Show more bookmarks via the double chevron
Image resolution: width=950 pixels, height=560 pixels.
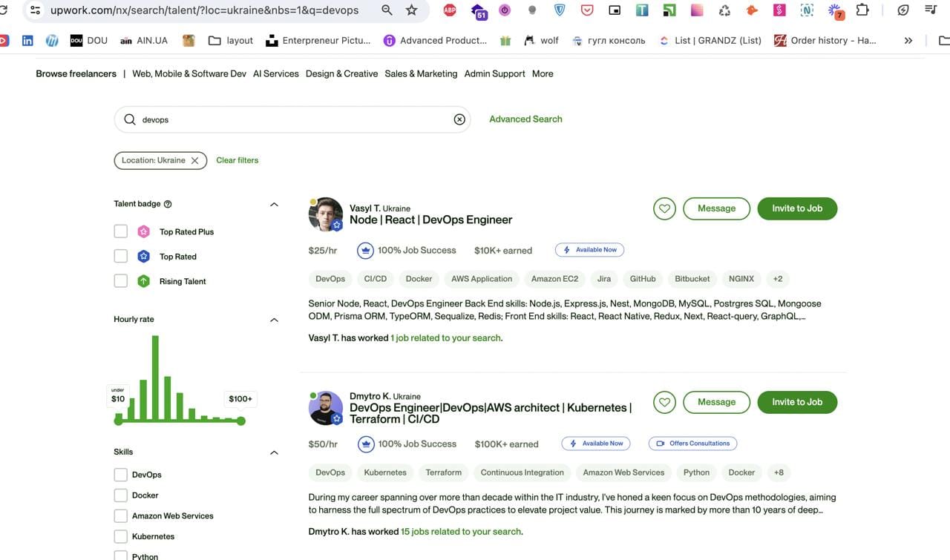pyautogui.click(x=908, y=41)
